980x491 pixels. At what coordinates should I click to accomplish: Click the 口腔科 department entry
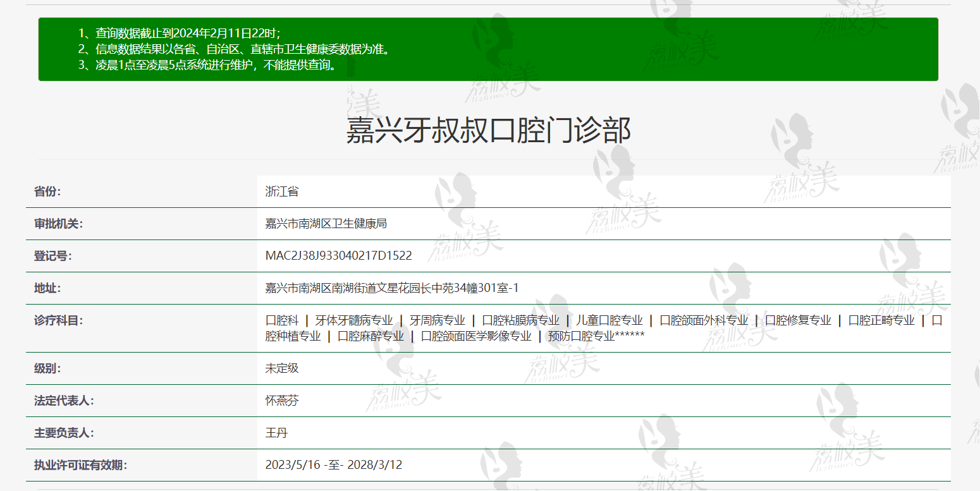(282, 320)
